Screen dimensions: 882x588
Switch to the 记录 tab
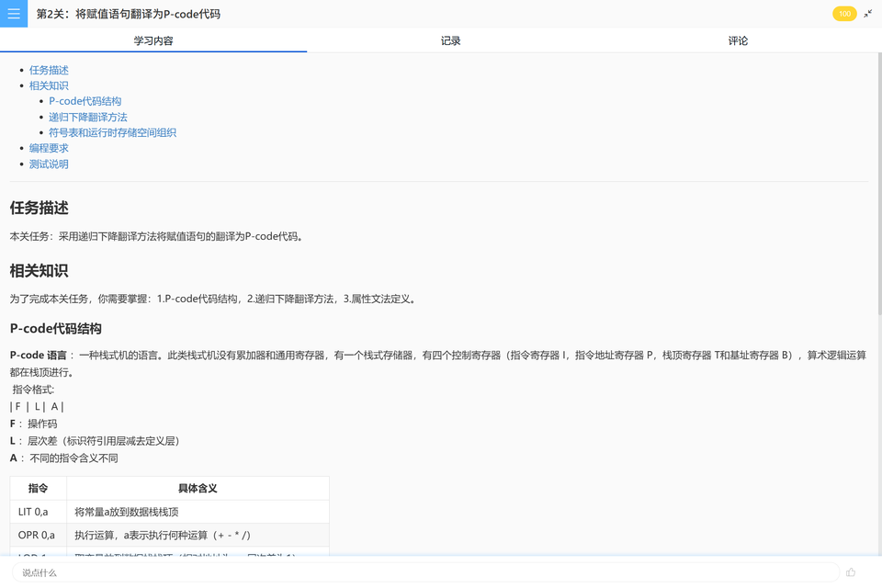pos(450,40)
